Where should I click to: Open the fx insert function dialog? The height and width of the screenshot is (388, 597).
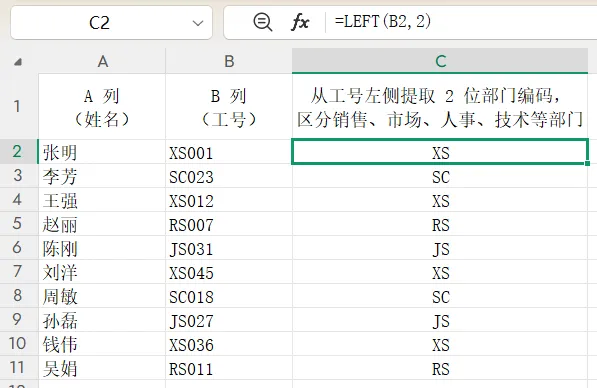tap(300, 22)
